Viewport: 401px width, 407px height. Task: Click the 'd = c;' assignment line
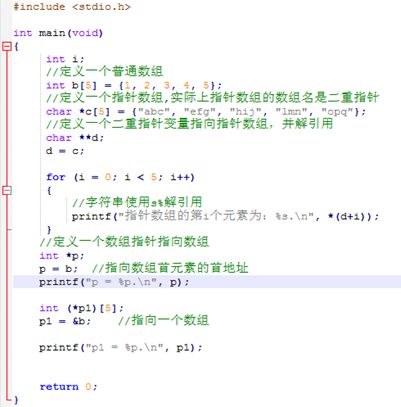click(x=65, y=151)
